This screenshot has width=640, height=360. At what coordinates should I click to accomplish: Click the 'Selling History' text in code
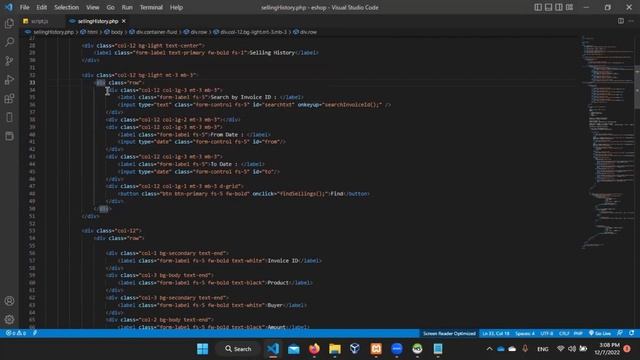click(x=272, y=53)
